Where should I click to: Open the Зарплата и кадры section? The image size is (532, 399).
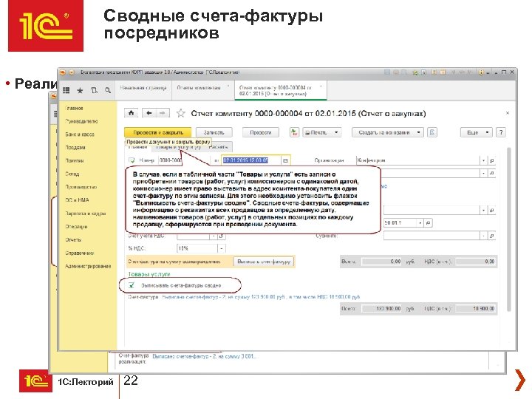[86, 214]
